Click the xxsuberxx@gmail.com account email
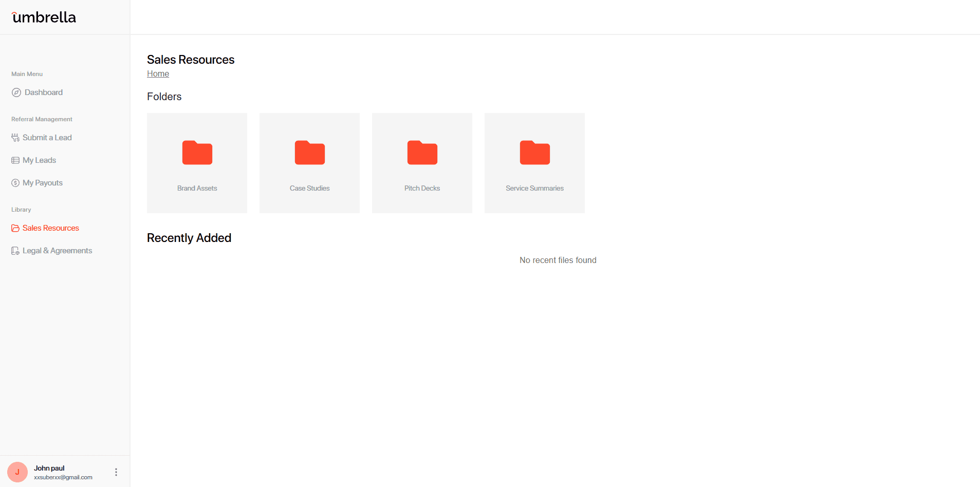This screenshot has height=487, width=980. tap(63, 477)
